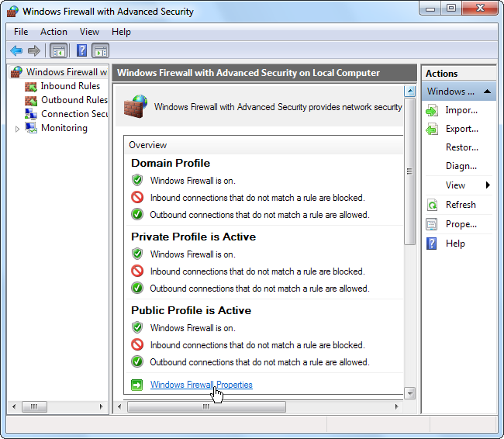This screenshot has width=504, height=439.
Task: Toggle the show/hide action pane button
Action: point(101,50)
